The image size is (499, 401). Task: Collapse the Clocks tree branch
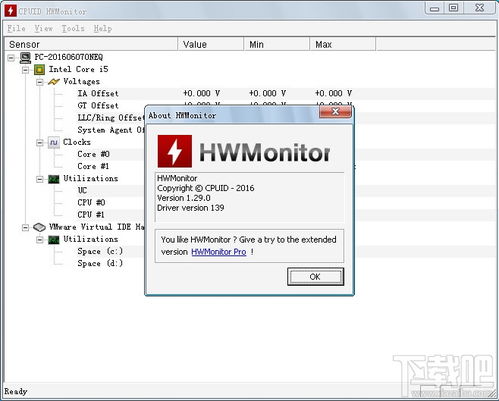click(x=40, y=143)
